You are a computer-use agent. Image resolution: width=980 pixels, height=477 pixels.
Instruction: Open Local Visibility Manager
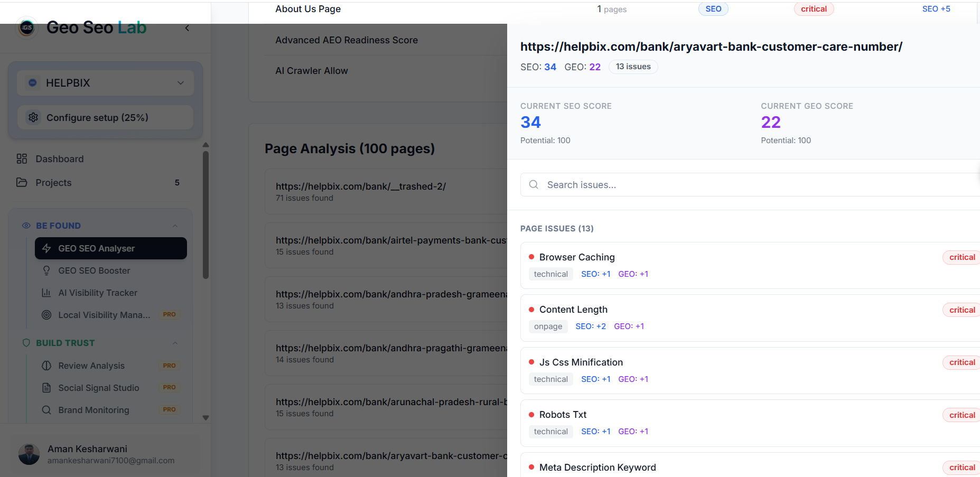111,315
